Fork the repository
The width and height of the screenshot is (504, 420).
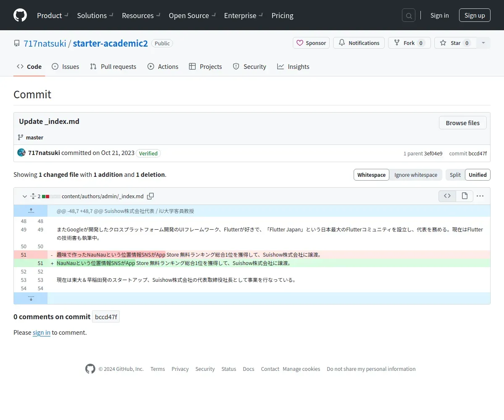tap(409, 43)
